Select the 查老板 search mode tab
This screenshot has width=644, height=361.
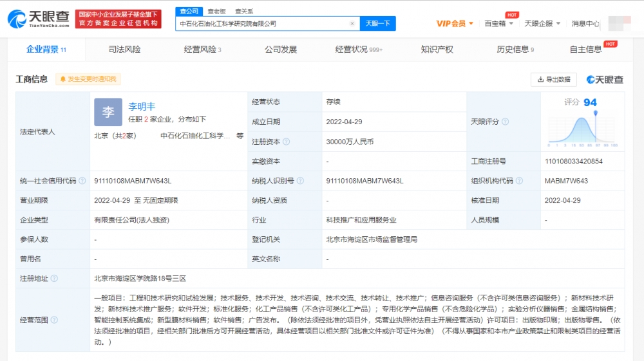(217, 11)
